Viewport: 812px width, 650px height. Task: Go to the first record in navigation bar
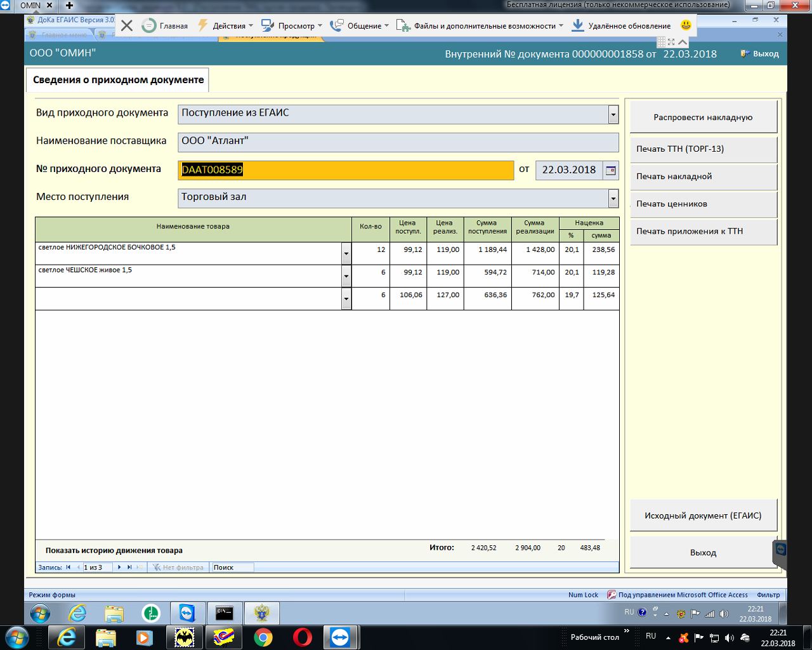tap(69, 567)
